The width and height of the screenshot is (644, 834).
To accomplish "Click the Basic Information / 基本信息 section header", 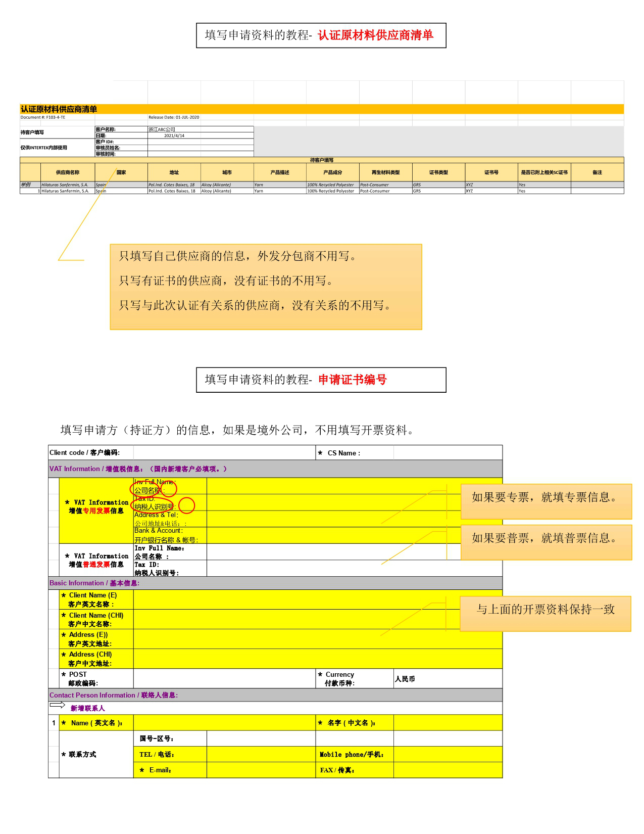I will click(275, 583).
